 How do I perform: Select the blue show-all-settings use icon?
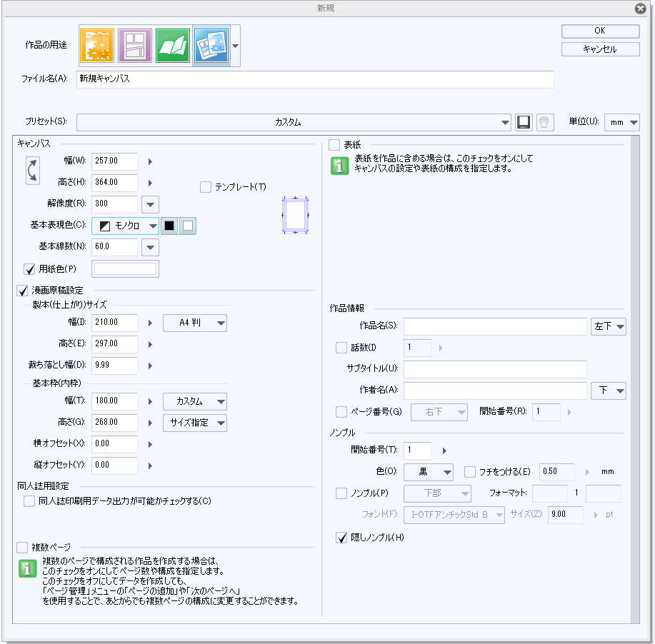point(211,46)
